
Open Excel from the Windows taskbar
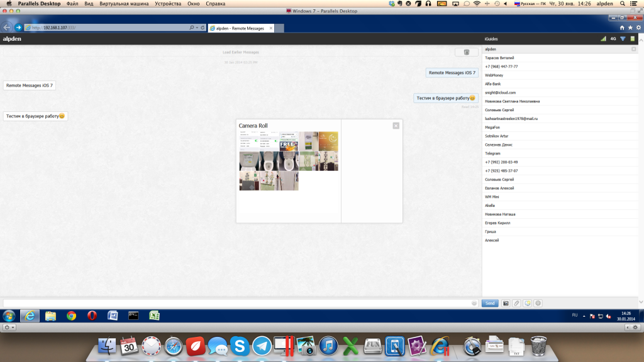pos(154,315)
